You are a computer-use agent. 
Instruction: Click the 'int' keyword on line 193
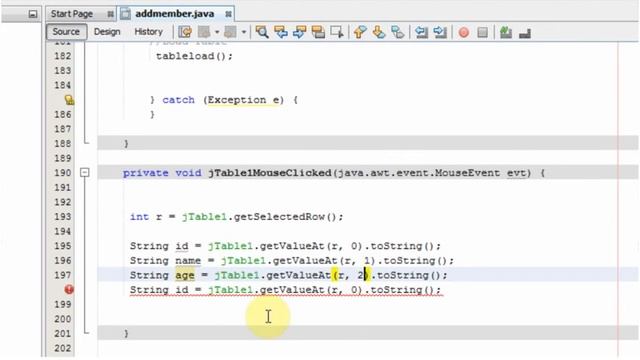[x=139, y=217]
